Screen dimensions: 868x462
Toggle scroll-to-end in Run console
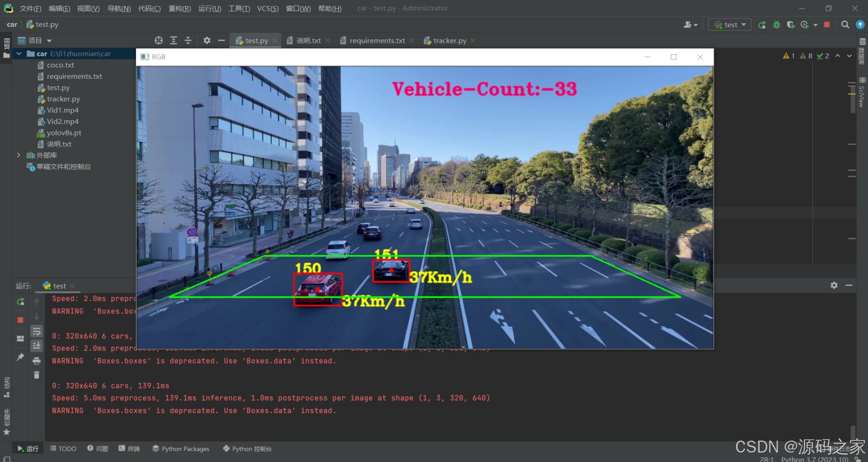[x=36, y=345]
